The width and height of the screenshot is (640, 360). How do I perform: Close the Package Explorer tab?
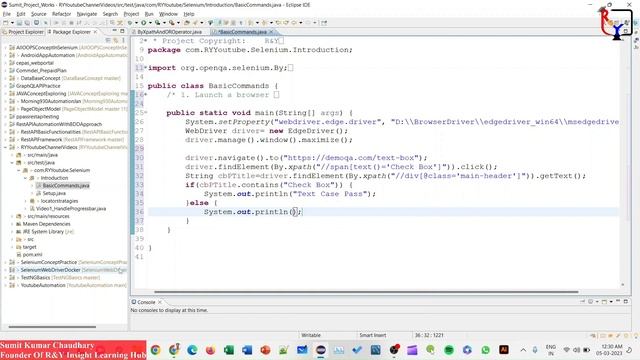pyautogui.click(x=96, y=32)
